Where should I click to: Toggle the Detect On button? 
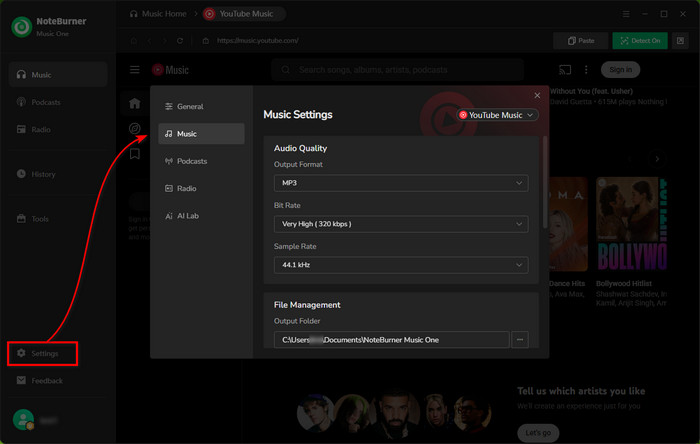640,41
